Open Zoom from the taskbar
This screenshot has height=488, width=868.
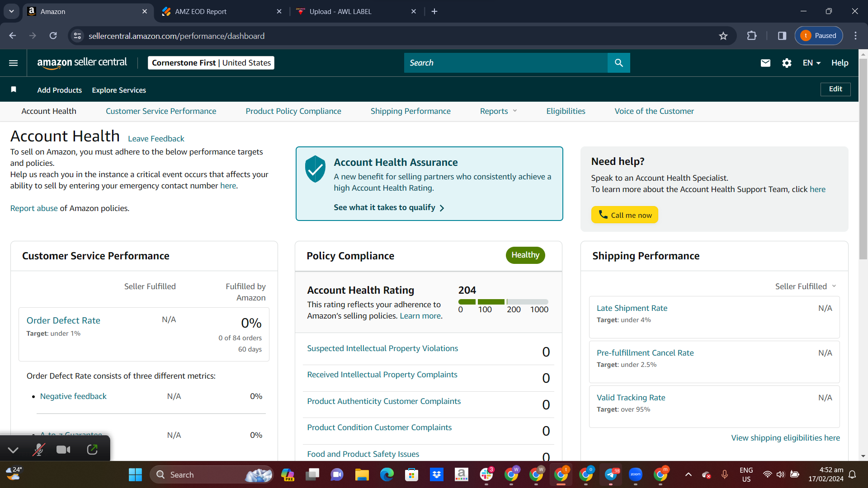(x=636, y=474)
